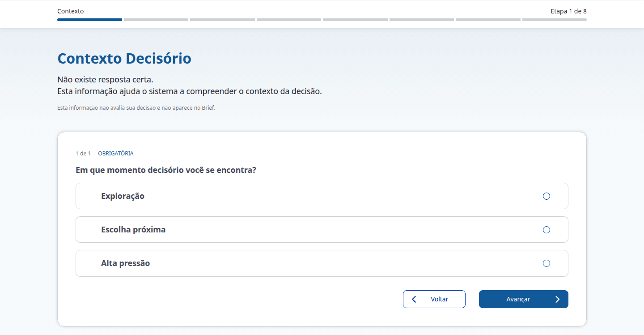This screenshot has width=644, height=335.
Task: Click the sentence 'Esta informação ajuda o sistema'
Action: [190, 91]
